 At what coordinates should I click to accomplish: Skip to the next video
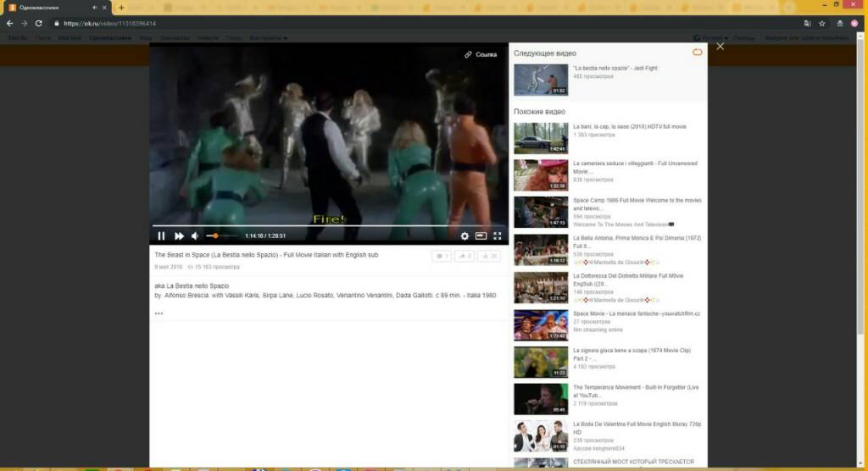(179, 236)
